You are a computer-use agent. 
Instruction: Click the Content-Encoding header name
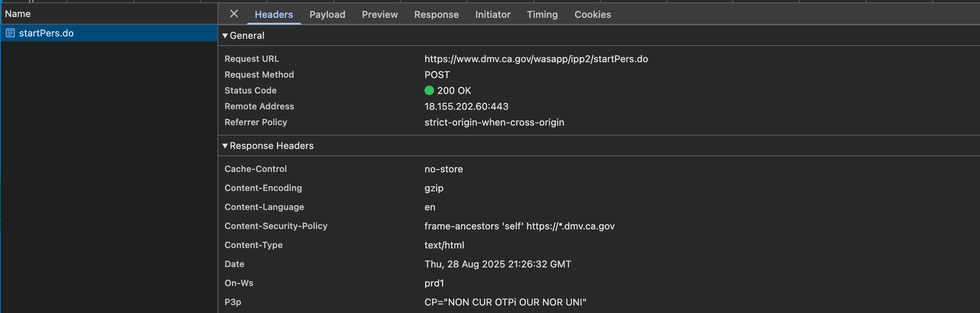263,188
